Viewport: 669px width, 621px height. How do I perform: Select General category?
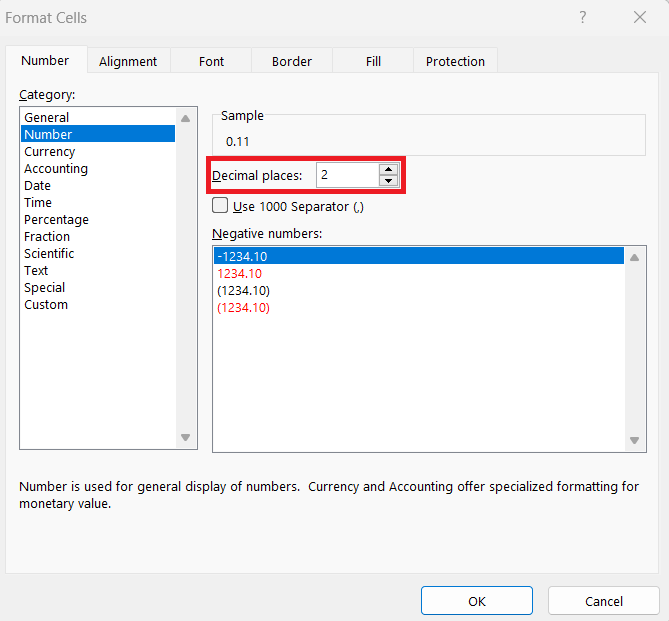[98, 117]
